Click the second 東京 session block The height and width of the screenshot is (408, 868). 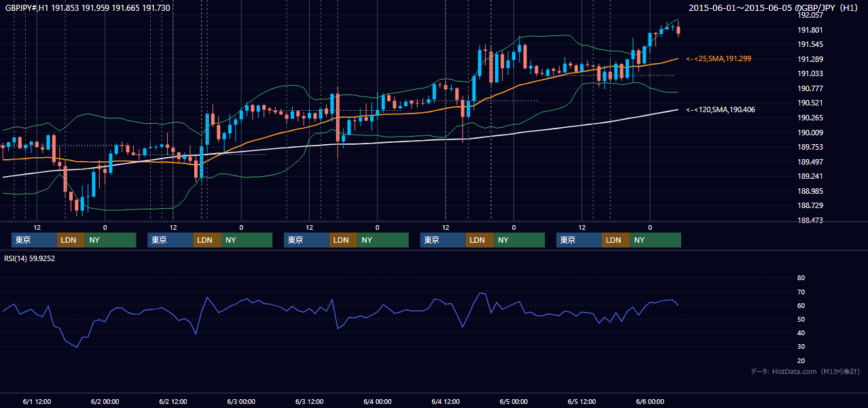[170, 240]
